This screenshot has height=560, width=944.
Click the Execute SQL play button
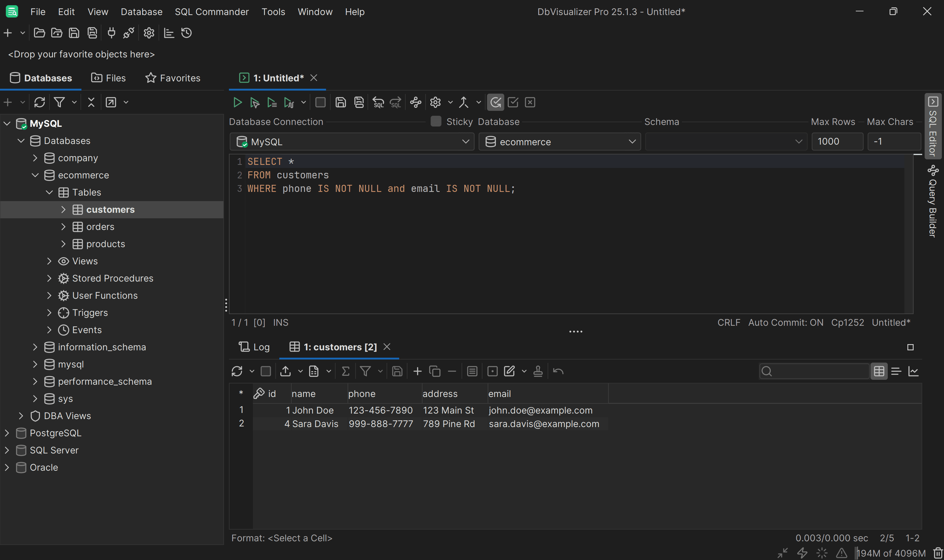[237, 102]
